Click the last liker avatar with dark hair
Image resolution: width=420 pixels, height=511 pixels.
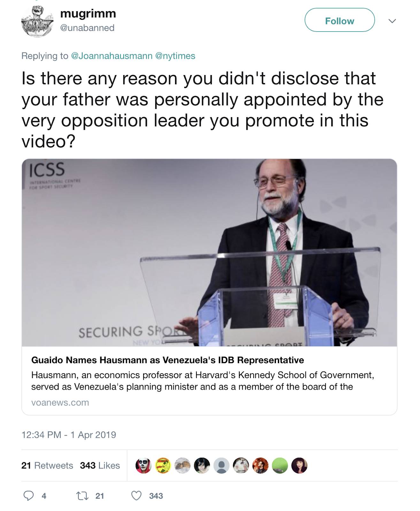[299, 466]
